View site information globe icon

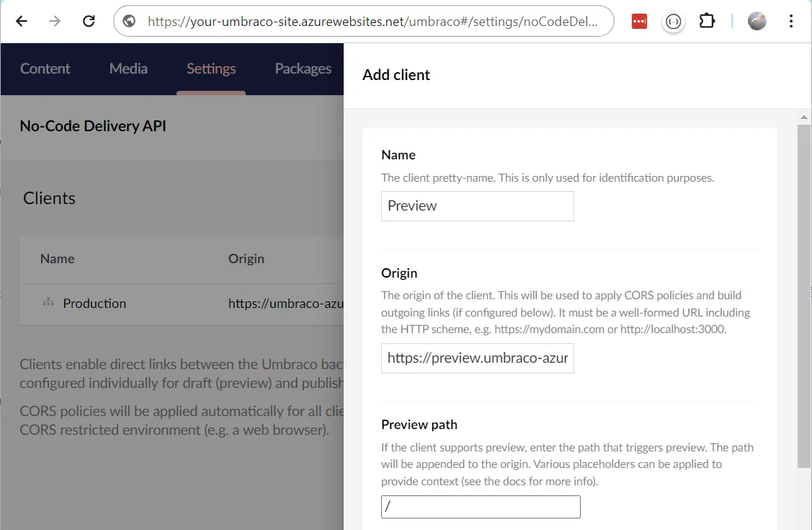point(130,21)
